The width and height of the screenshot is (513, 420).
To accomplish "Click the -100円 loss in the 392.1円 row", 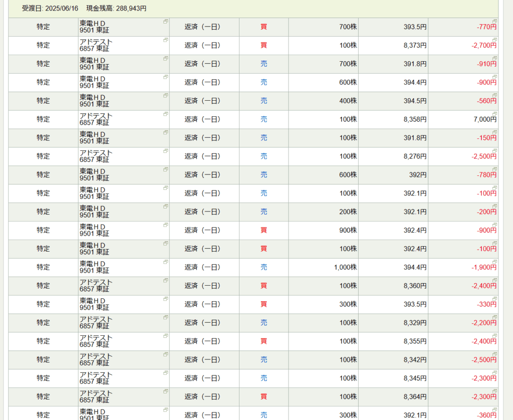I will (486, 193).
